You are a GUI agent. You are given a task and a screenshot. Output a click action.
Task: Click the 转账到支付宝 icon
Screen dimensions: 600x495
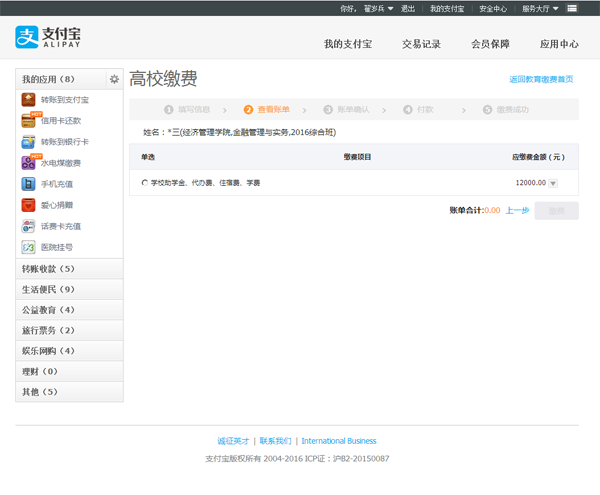28,100
